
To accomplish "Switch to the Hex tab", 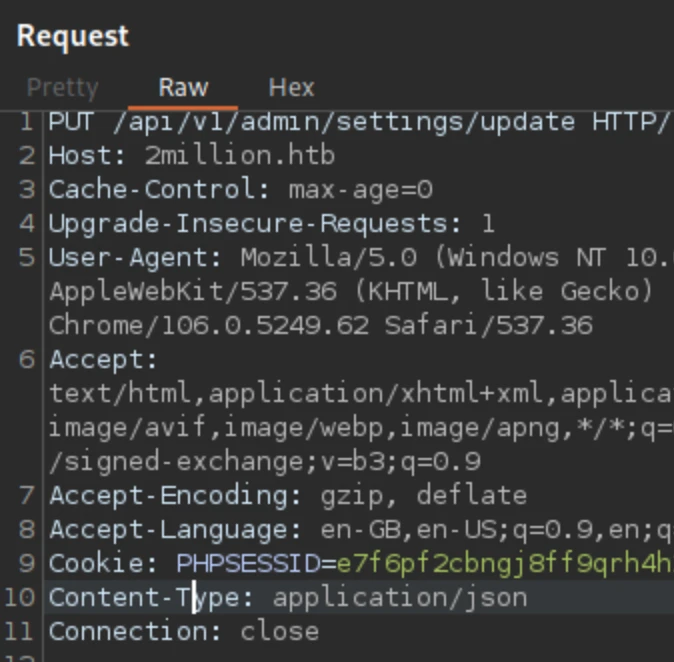I will click(291, 87).
